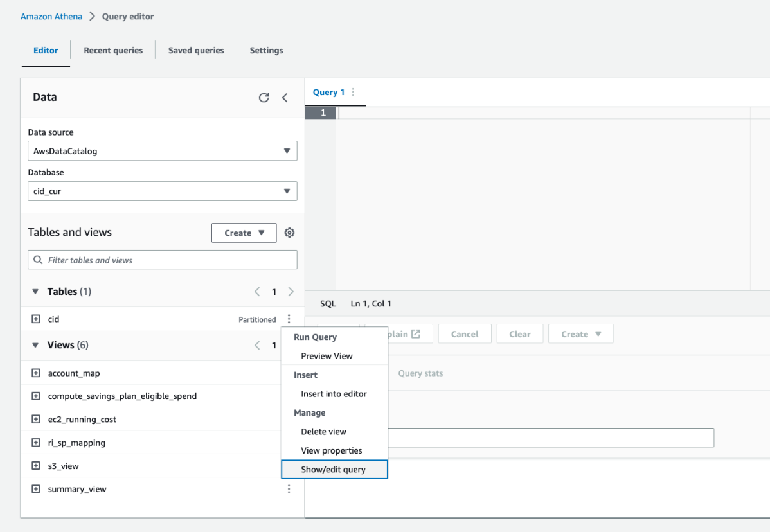770x532 pixels.
Task: Collapse the Data panel with the chevron
Action: 285,97
